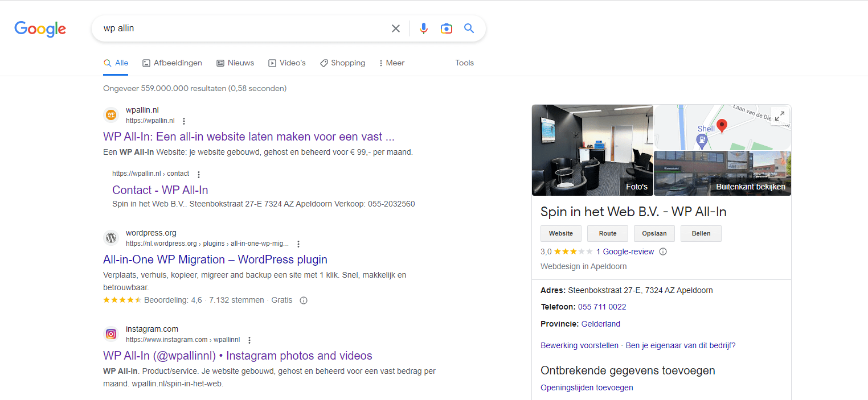The height and width of the screenshot is (400, 868).
Task: Click the wpallin.nl favicon
Action: pos(111,115)
